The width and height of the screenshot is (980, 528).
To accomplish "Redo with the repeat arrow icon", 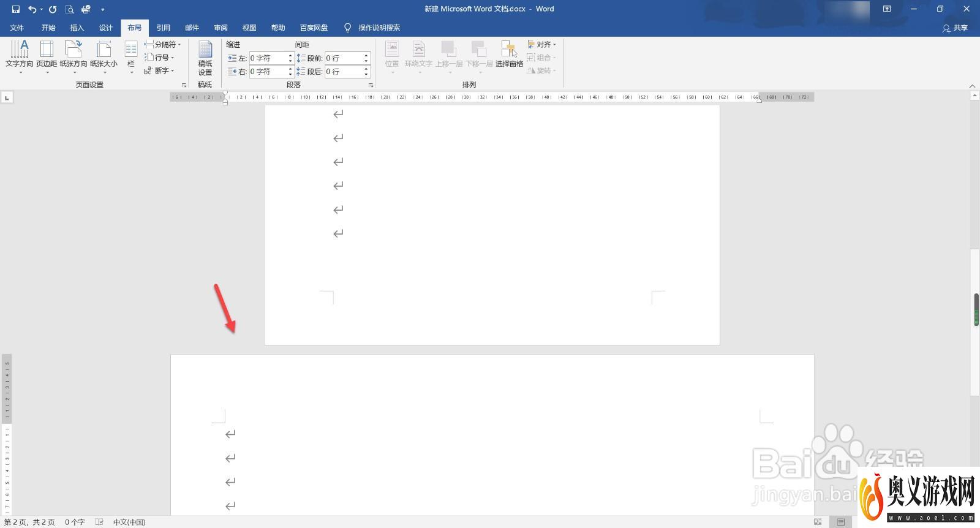I will coord(53,9).
